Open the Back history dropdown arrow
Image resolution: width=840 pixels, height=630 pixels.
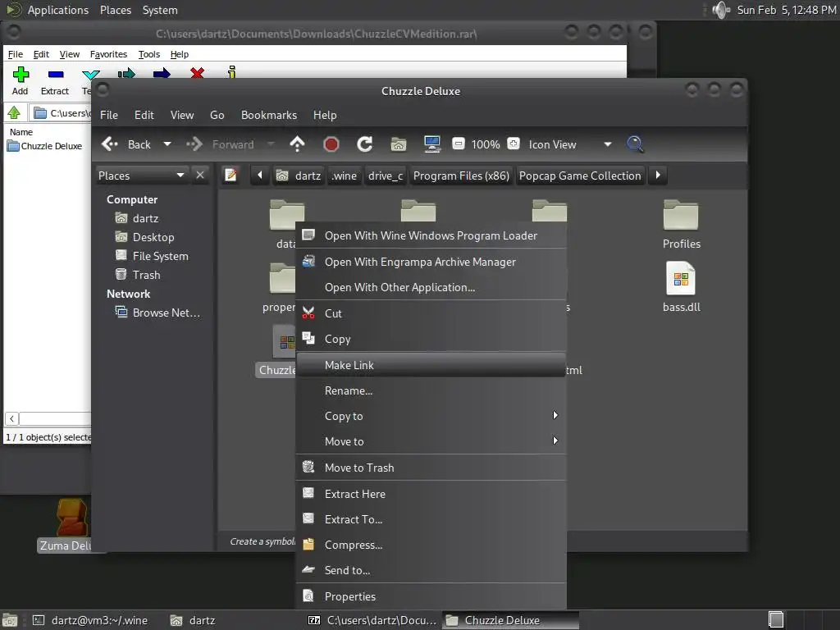click(x=167, y=144)
